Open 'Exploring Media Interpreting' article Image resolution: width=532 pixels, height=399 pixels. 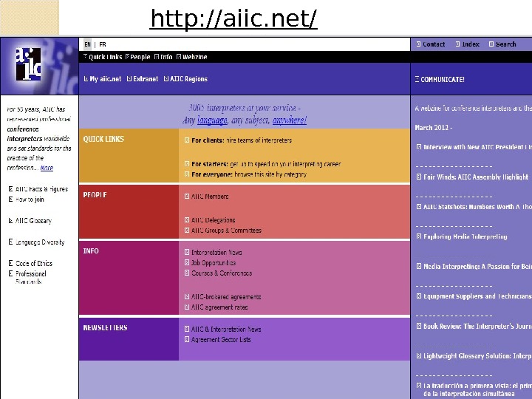click(x=465, y=237)
